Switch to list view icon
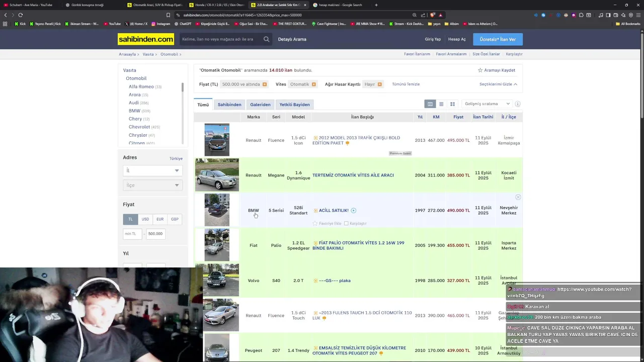The width and height of the screenshot is (644, 362). point(441,104)
